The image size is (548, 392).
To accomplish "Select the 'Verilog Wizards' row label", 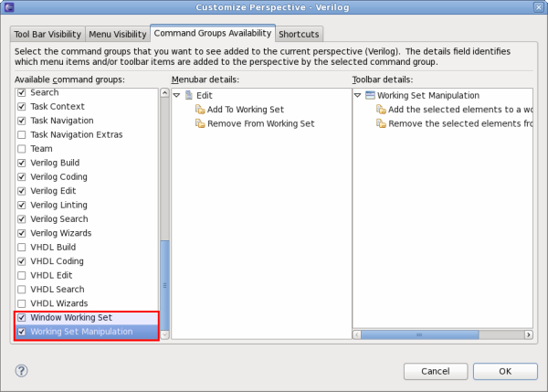I will pos(61,233).
